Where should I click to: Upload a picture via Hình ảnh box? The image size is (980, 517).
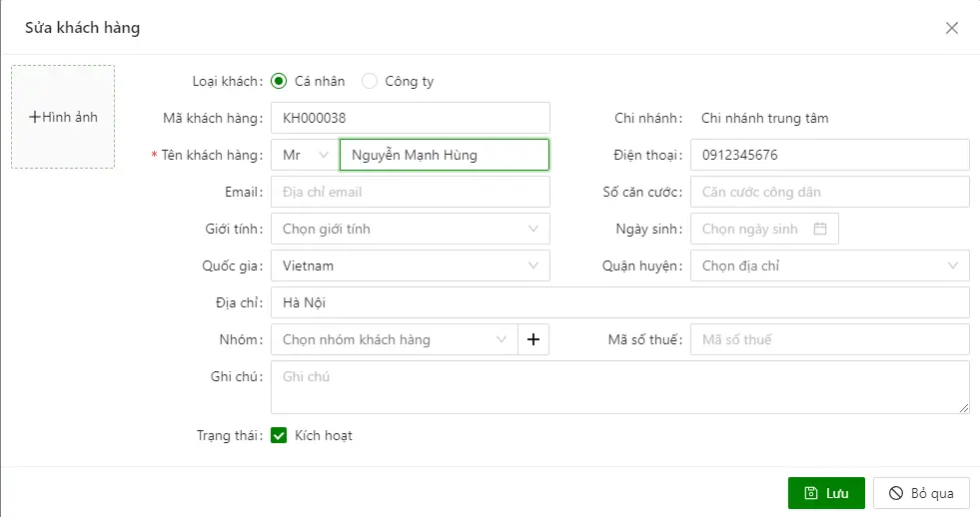tap(63, 117)
